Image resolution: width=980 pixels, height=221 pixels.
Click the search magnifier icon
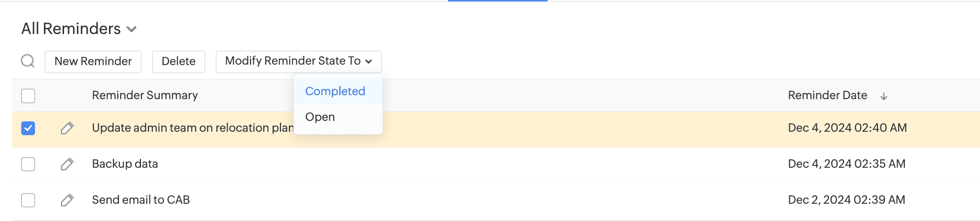coord(28,61)
